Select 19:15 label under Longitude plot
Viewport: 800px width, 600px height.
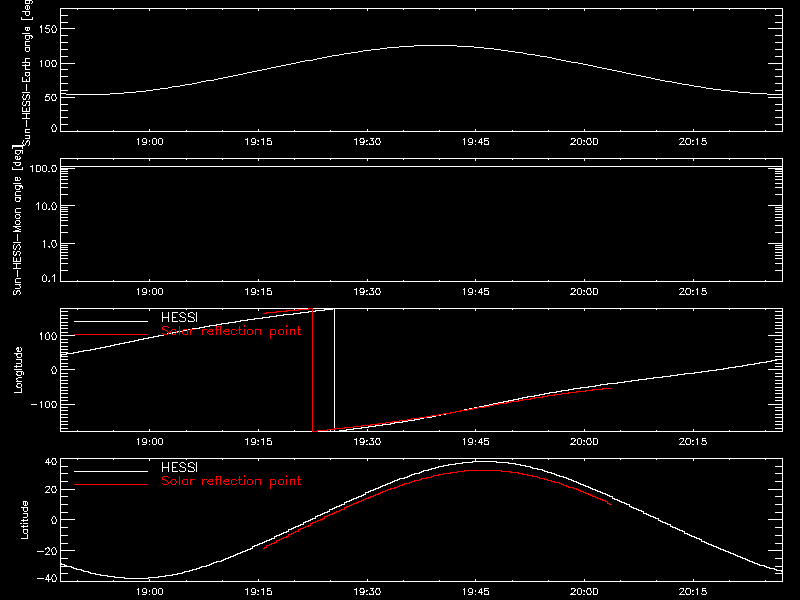[x=258, y=441]
